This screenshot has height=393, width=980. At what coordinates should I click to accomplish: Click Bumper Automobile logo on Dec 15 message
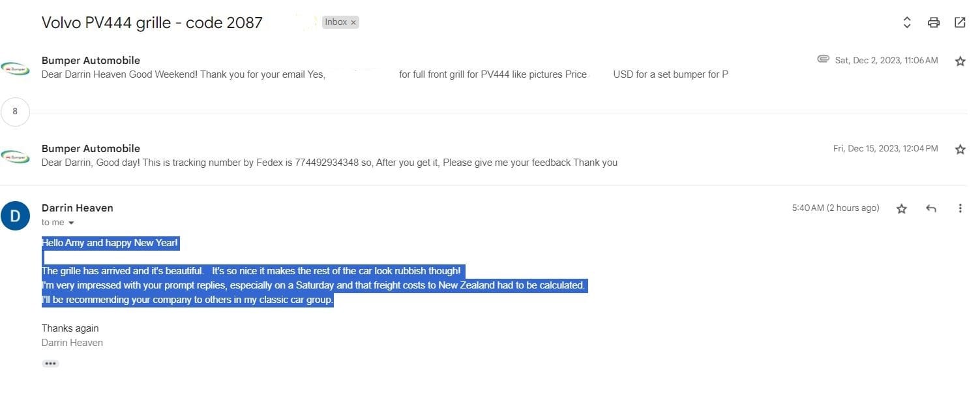point(15,156)
